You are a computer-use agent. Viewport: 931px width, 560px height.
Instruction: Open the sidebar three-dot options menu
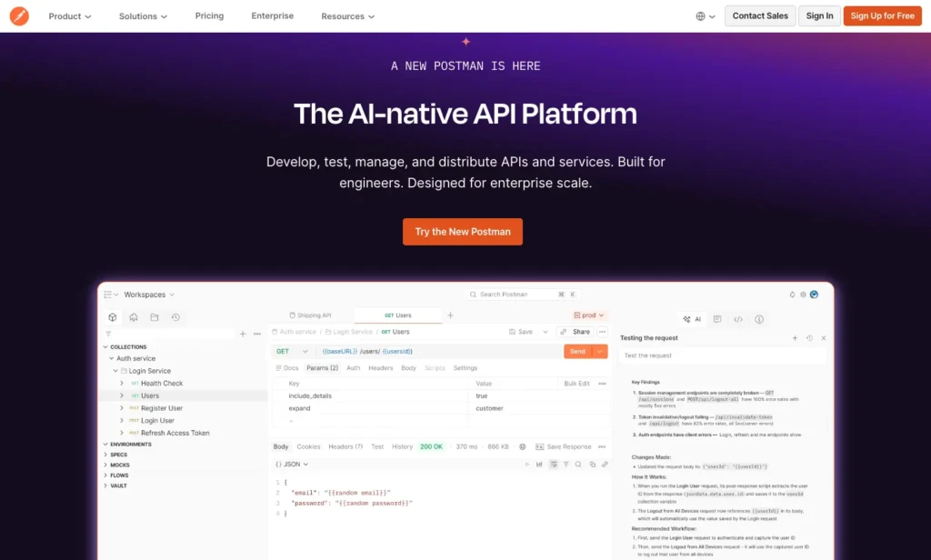pos(257,334)
